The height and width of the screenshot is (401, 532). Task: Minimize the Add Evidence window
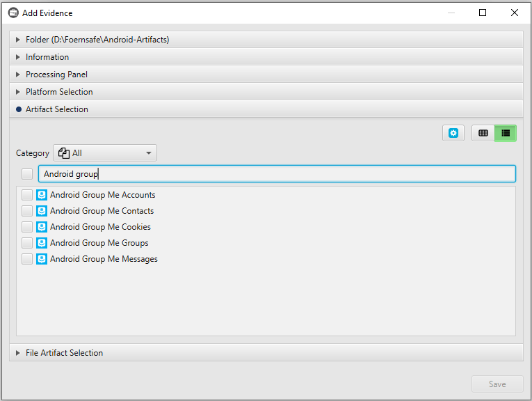(x=451, y=13)
